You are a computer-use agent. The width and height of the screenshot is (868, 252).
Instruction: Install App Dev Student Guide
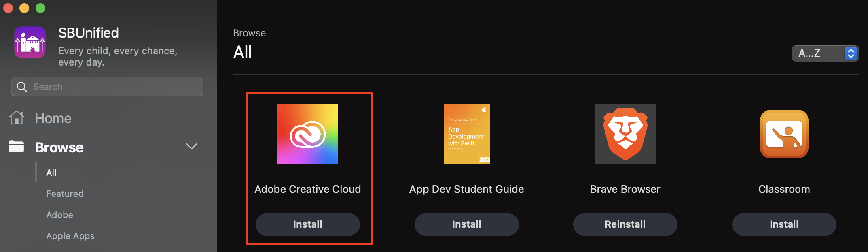467,224
